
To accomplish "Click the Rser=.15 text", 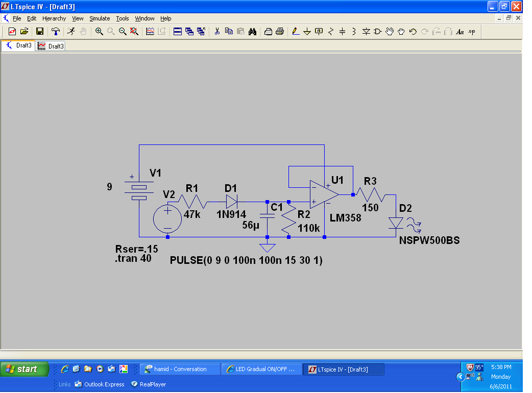I will [136, 249].
